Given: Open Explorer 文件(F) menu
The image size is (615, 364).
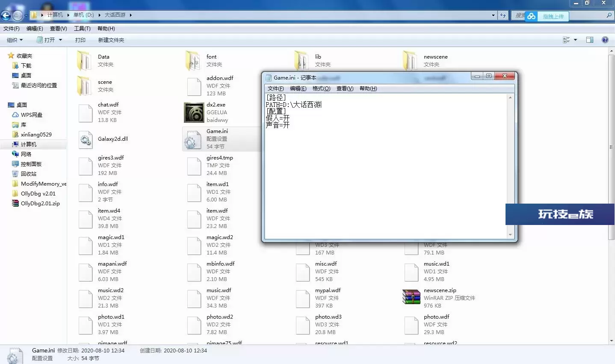Looking at the screenshot, I should pyautogui.click(x=12, y=29).
